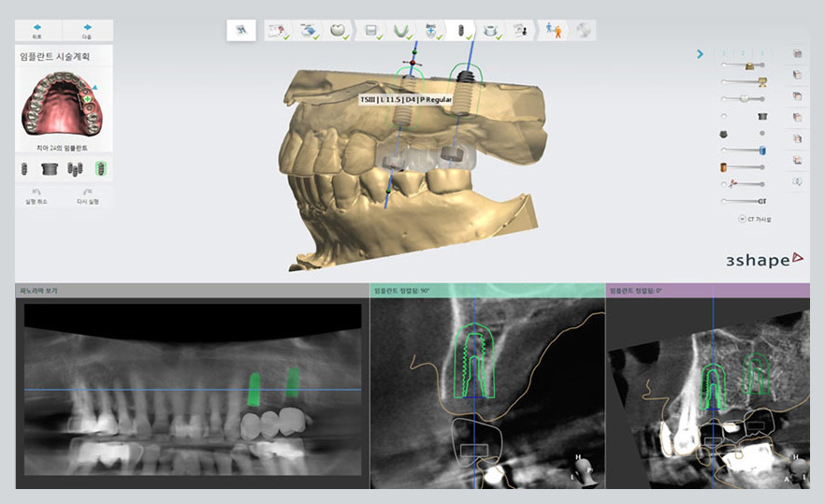This screenshot has height=504, width=825.
Task: Open the green dental arch workflow step
Action: 402,31
